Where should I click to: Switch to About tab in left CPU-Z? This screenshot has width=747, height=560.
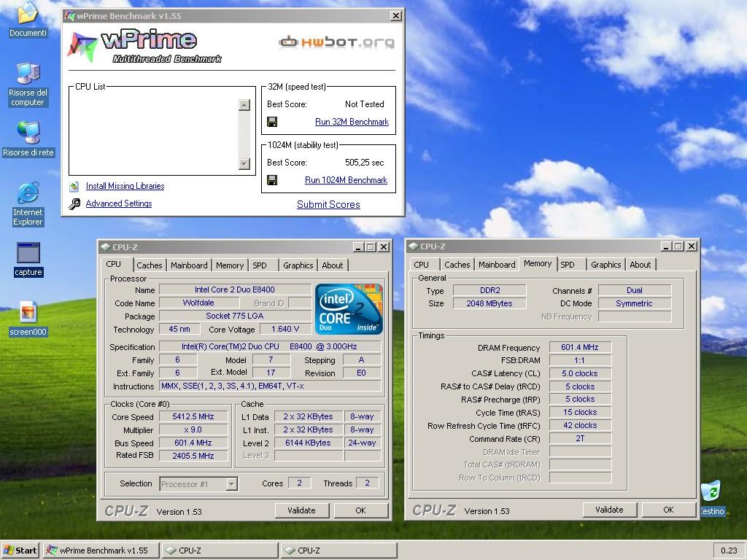[332, 265]
